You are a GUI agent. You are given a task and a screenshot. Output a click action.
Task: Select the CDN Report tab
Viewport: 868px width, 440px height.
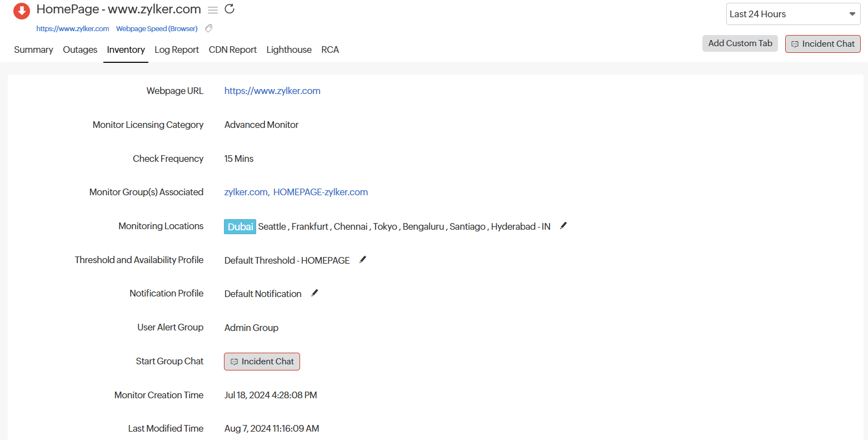[x=232, y=50]
